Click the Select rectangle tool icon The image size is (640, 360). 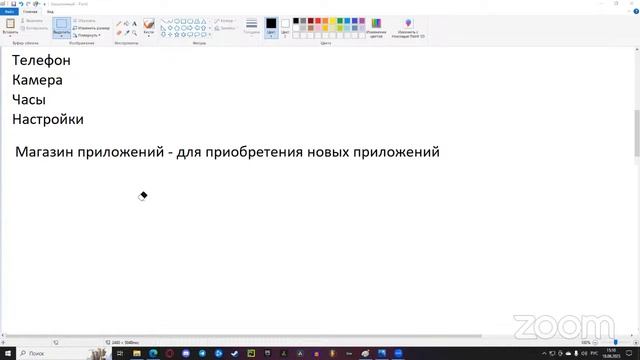[62, 23]
